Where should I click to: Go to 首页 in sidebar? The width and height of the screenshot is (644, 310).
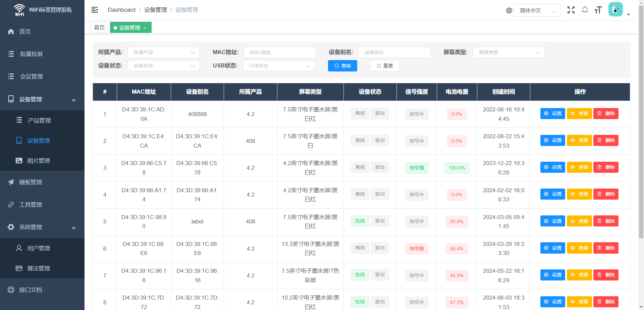(x=42, y=32)
